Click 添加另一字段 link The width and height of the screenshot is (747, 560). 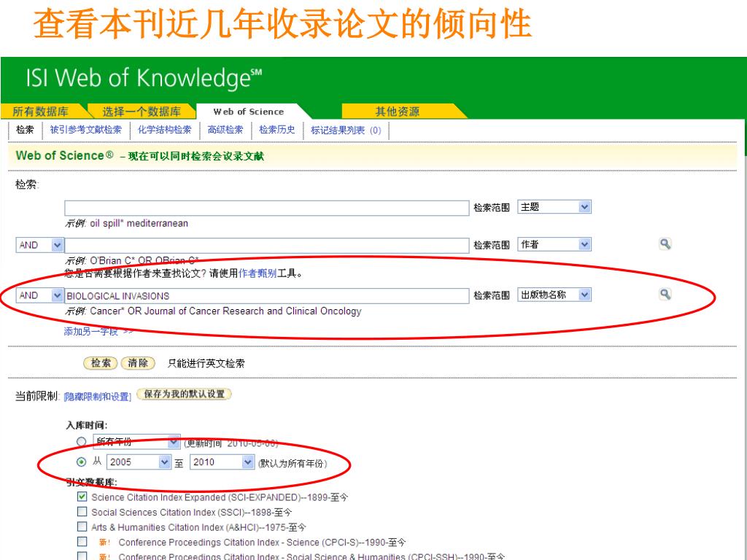98,332
